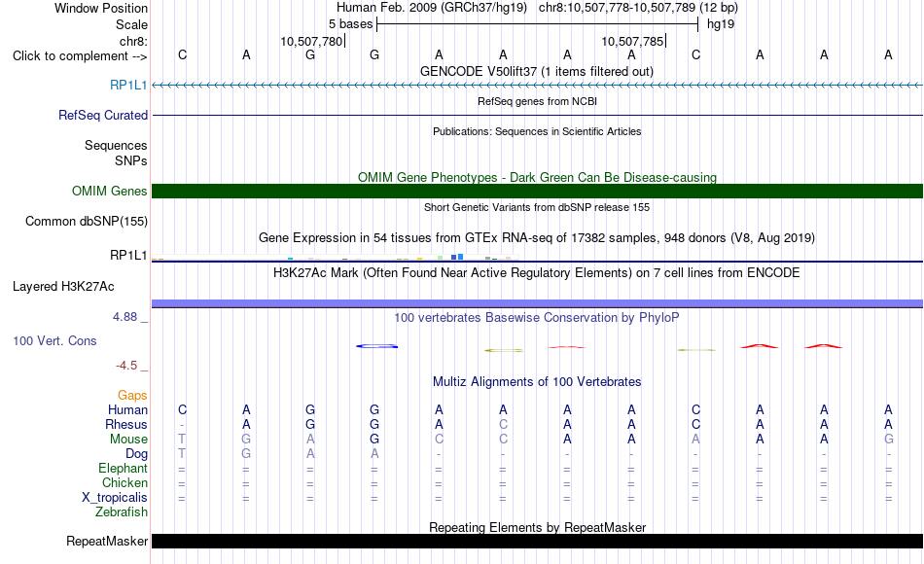Click the 10,507,780 ruler coordinate
The image size is (924, 564).
click(x=311, y=41)
